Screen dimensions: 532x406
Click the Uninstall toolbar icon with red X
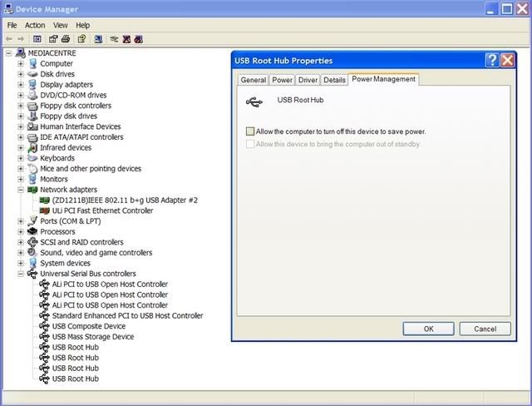coord(126,39)
